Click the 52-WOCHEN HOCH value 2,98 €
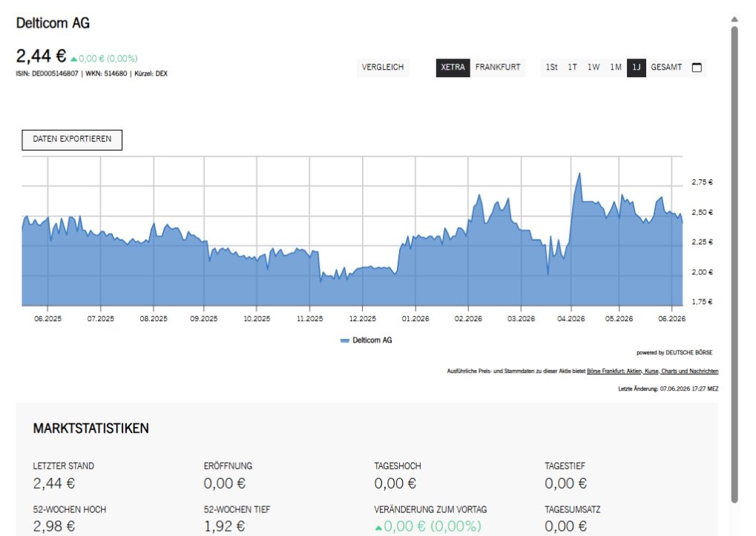Image resolution: width=756 pixels, height=536 pixels. tap(54, 526)
